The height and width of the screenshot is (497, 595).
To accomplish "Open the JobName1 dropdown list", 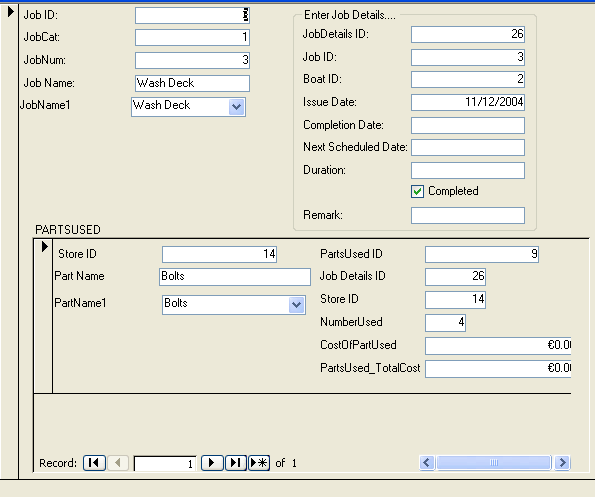I will click(x=237, y=107).
